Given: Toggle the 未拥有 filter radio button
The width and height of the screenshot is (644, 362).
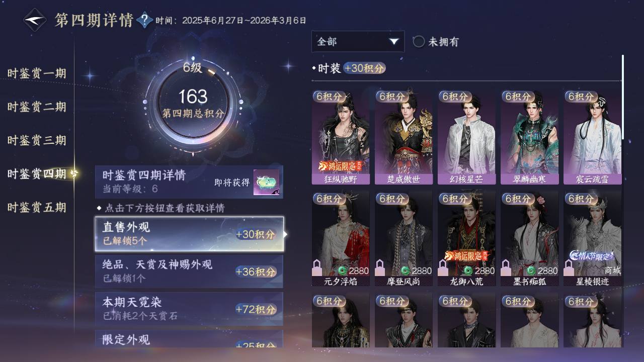Looking at the screenshot, I should coord(419,42).
